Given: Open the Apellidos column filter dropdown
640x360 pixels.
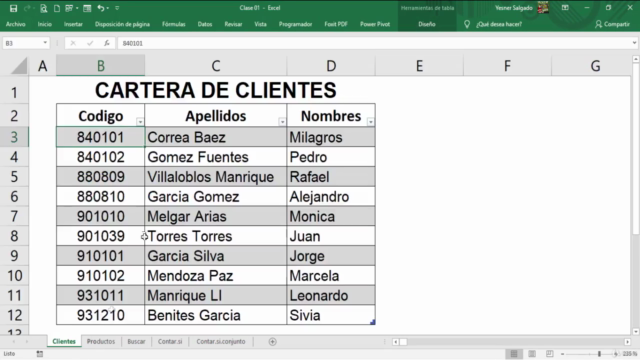Looking at the screenshot, I should pos(282,122).
